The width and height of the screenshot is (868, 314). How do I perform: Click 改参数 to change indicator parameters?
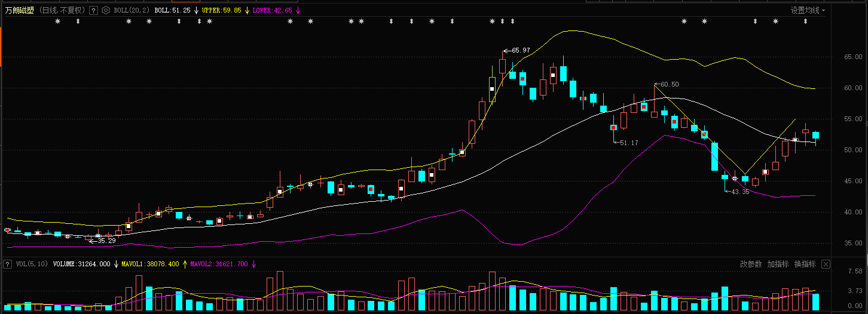(x=751, y=264)
